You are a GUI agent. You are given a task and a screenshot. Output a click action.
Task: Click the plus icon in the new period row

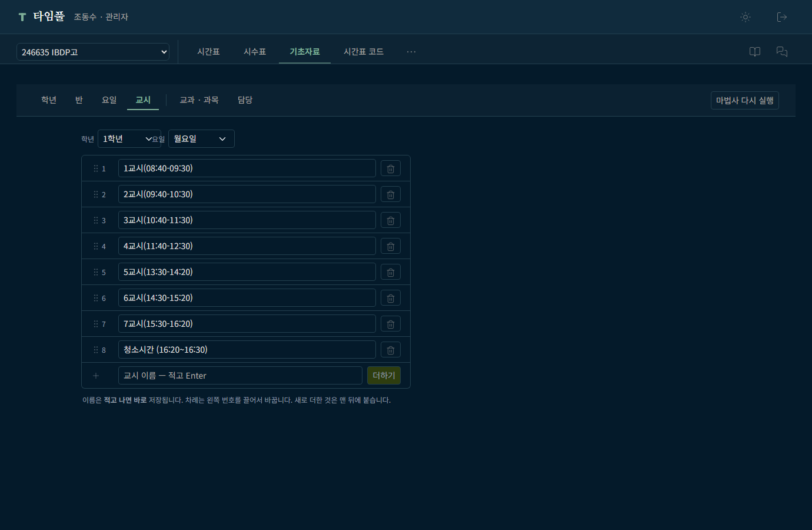coord(96,376)
